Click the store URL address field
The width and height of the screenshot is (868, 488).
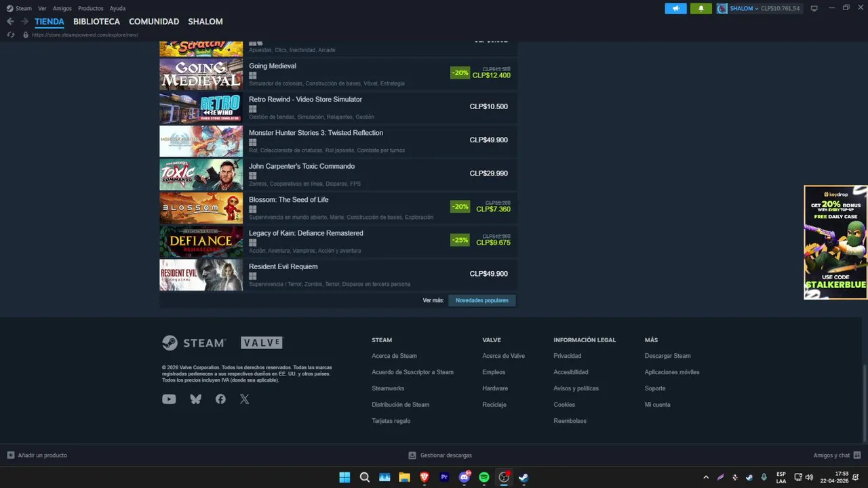click(x=85, y=35)
